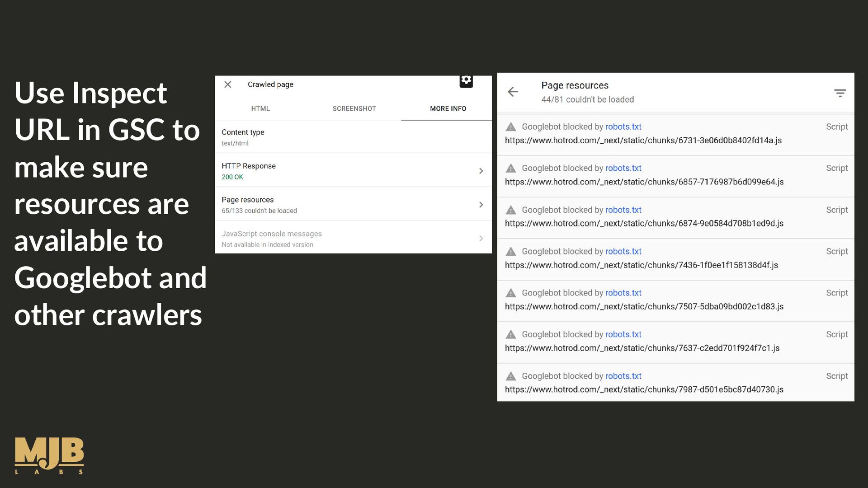Click warning triangle icon for 7507 chunk
Image resolution: width=868 pixels, height=488 pixels.
[511, 293]
